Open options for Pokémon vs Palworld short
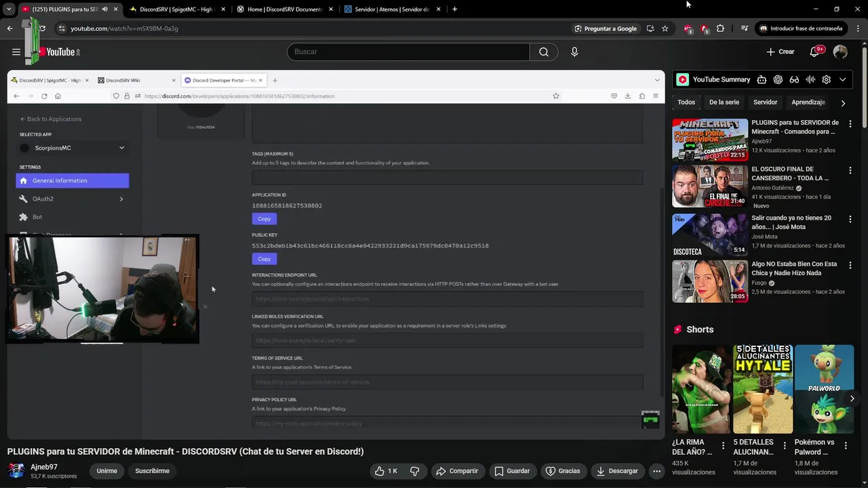Screen dimensions: 868x488 pyautogui.click(x=846, y=445)
